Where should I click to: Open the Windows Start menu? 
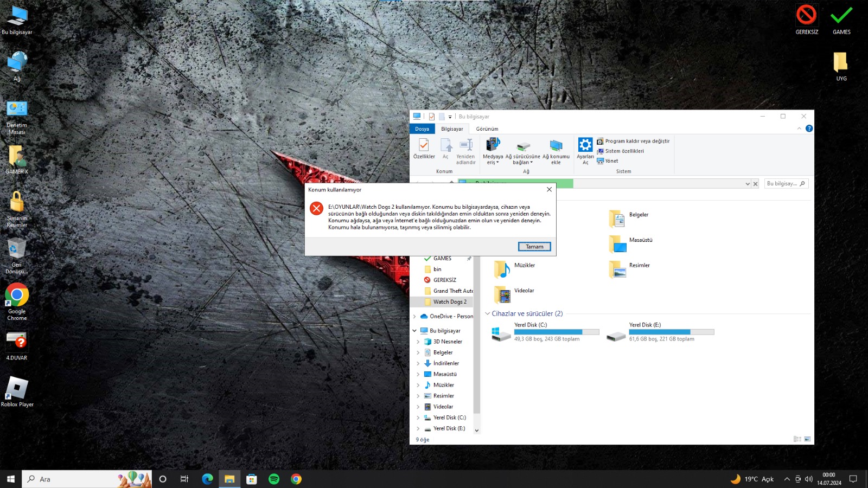pyautogui.click(x=11, y=479)
